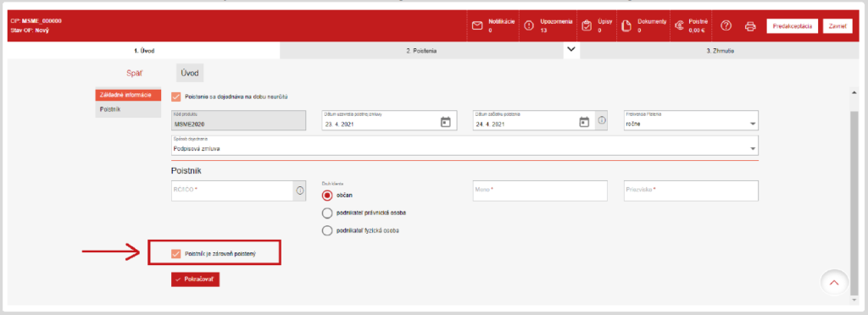Toggle Poistenie sa dojednáva na dobu neurčitú
The width and height of the screenshot is (868, 315).
click(176, 97)
